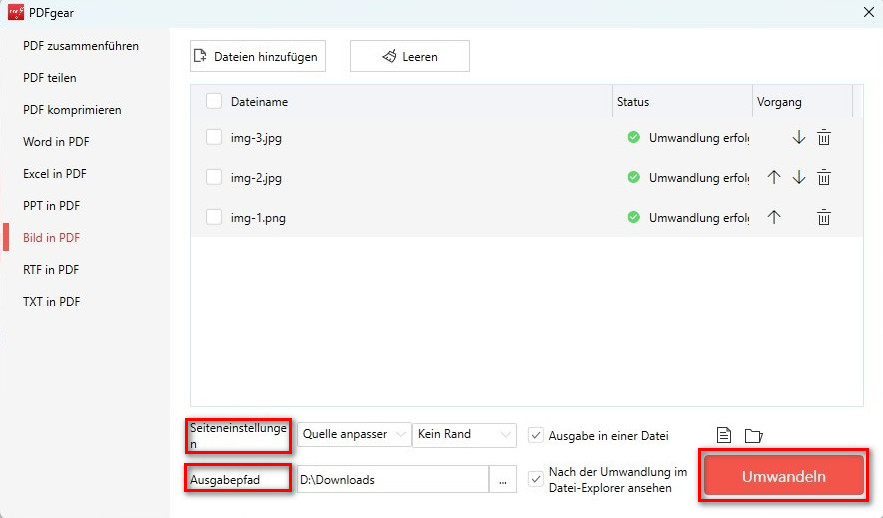This screenshot has width=883, height=518.
Task: Click the Vorgang column header
Action: pos(779,102)
